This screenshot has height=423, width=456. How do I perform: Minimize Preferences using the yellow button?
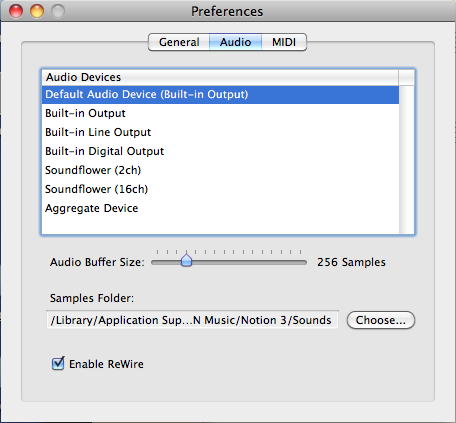click(37, 11)
